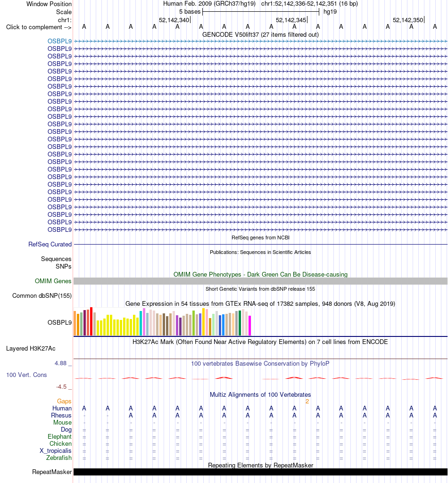Open 100 vertebrates Basewise Conservation by PhyloP title
This screenshot has height=483, width=448.
click(260, 363)
